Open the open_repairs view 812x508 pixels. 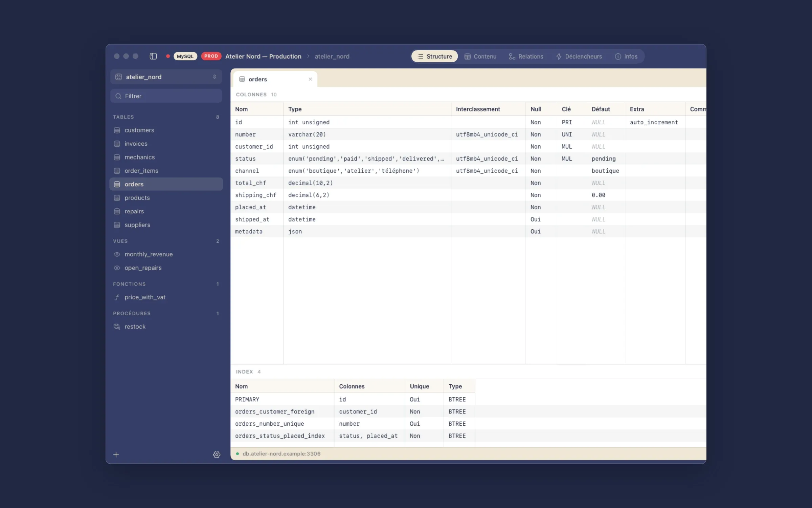click(166, 268)
